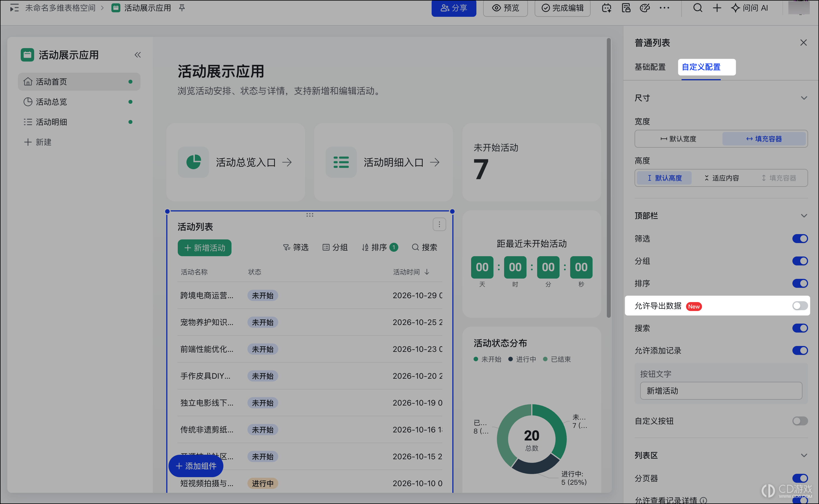Open 活动总览 page in sidebar

pyautogui.click(x=79, y=102)
